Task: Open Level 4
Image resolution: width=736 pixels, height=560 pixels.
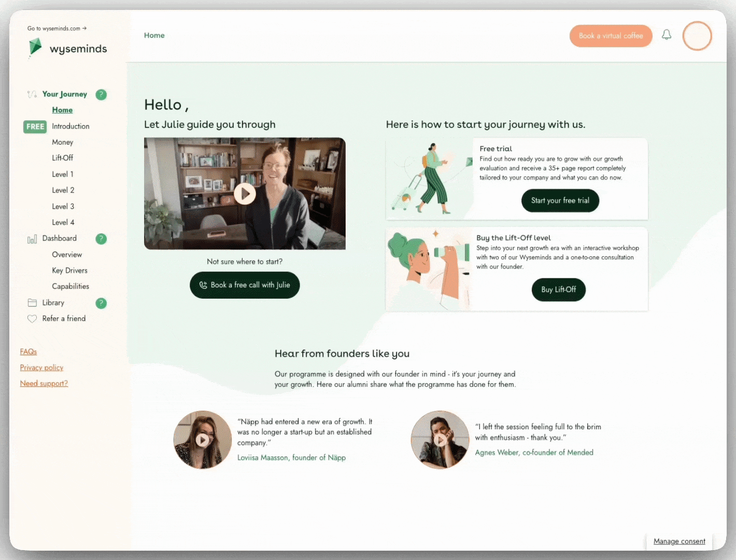Action: pyautogui.click(x=63, y=222)
